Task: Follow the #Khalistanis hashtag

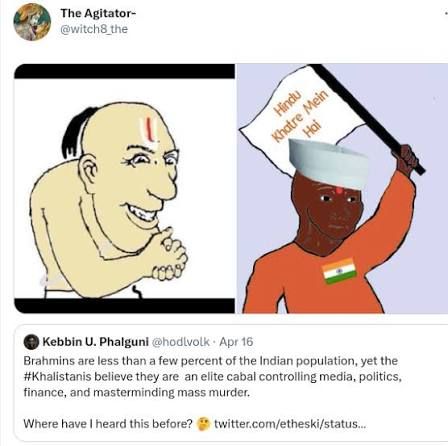Action: click(57, 377)
